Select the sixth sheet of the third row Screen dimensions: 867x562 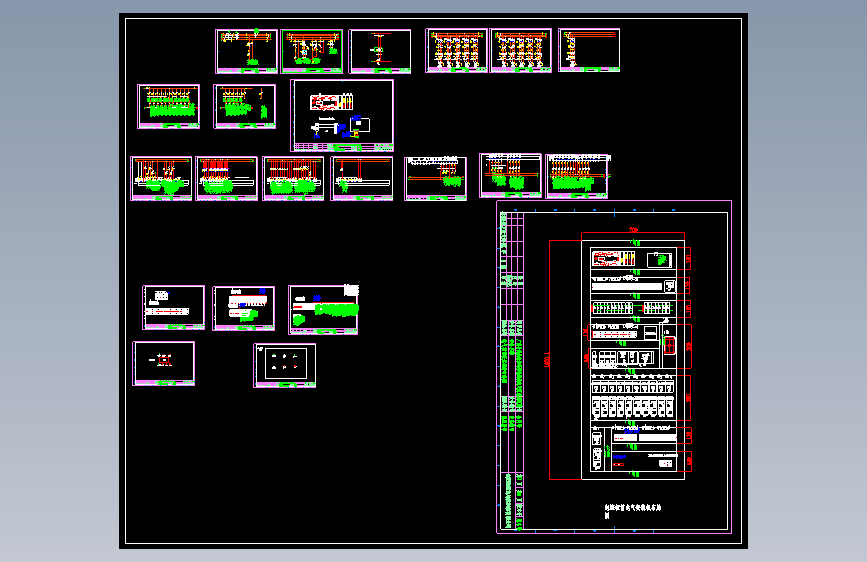(510, 175)
